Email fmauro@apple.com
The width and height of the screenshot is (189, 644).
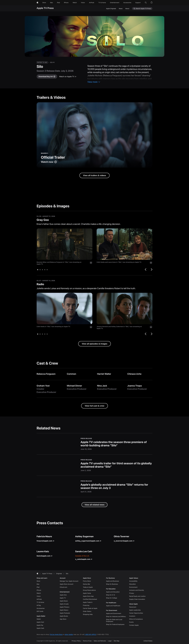[45, 541]
